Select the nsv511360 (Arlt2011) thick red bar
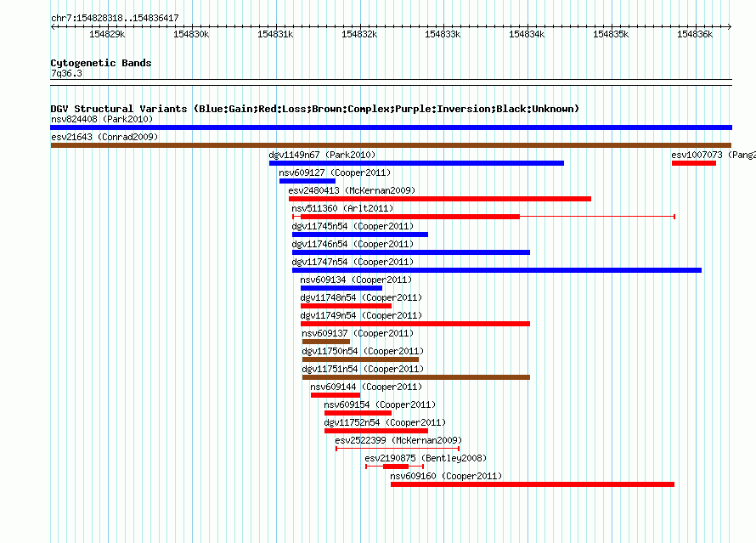Image resolution: width=756 pixels, height=543 pixels. pos(410,217)
